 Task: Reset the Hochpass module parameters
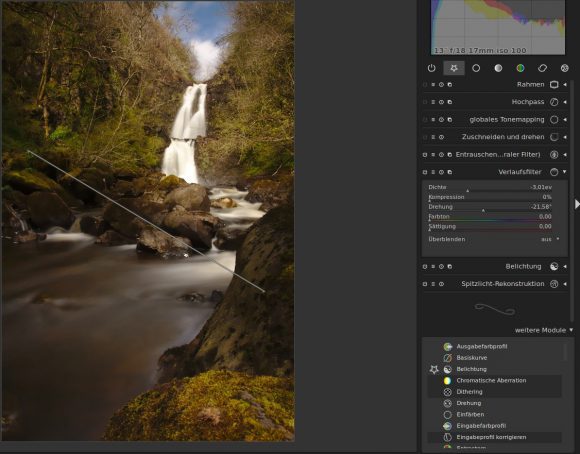441,102
